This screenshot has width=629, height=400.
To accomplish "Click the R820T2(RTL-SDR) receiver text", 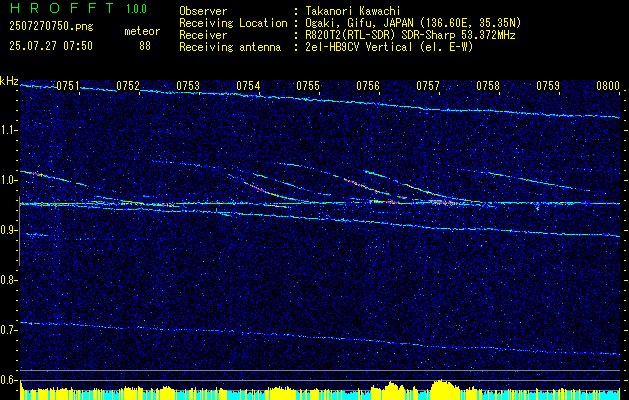I will pos(409,35).
